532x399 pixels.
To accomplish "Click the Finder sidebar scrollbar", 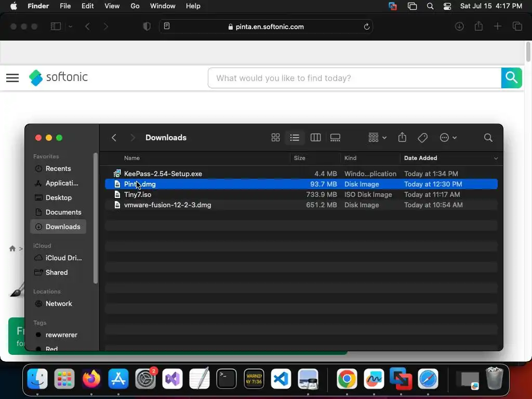I will [x=96, y=218].
